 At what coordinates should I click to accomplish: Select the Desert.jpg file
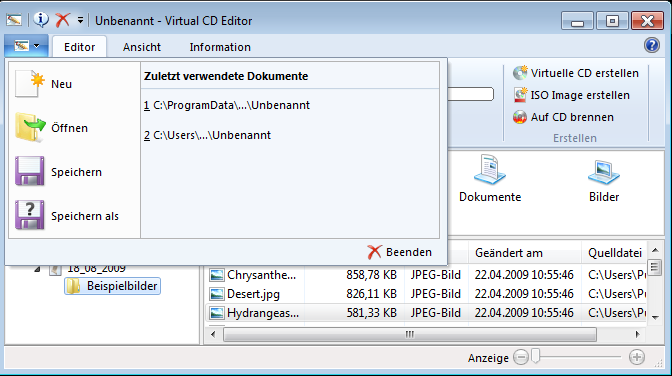click(253, 294)
